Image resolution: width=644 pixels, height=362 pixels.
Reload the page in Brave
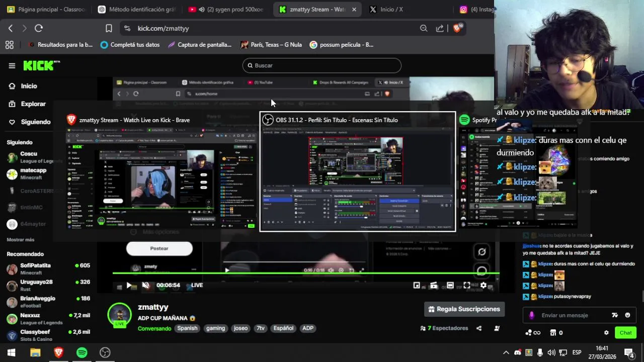39,28
